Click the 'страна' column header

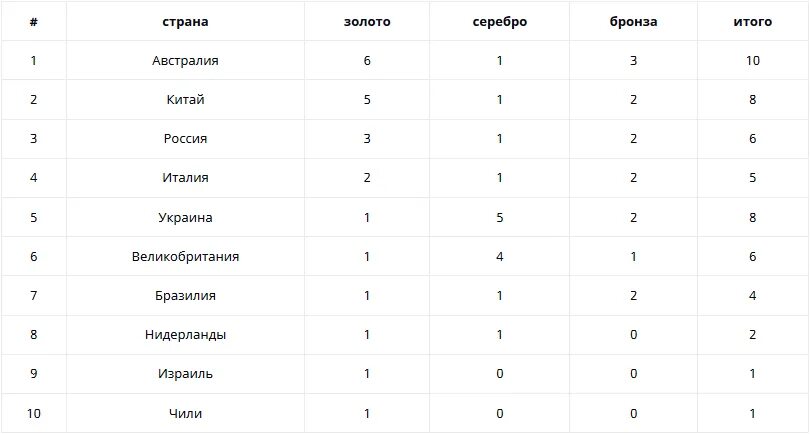[185, 22]
